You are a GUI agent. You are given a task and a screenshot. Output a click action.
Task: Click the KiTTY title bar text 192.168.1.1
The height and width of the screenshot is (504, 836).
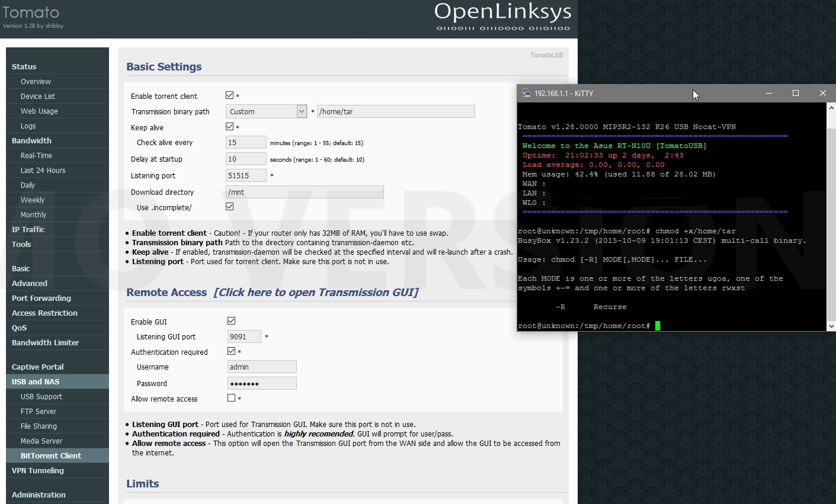tap(563, 93)
